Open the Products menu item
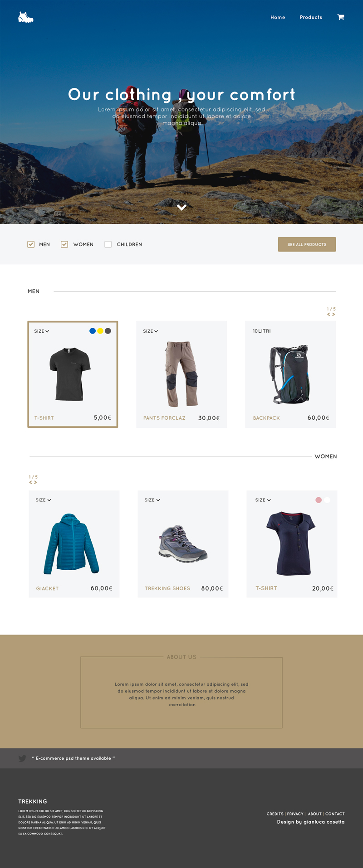The image size is (363, 868). coord(311,17)
